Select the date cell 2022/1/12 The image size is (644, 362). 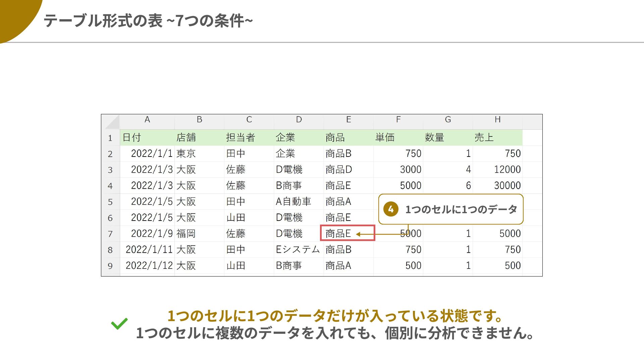pos(147,266)
